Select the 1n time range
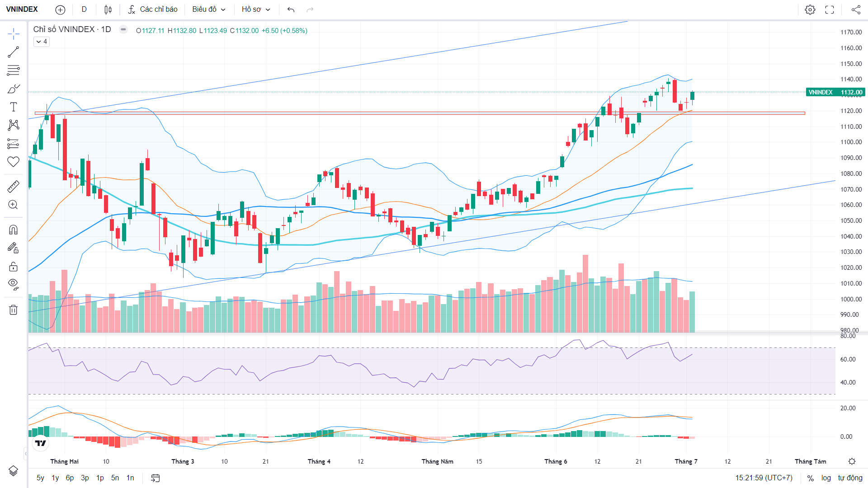This screenshot has height=488, width=868. 130,478
